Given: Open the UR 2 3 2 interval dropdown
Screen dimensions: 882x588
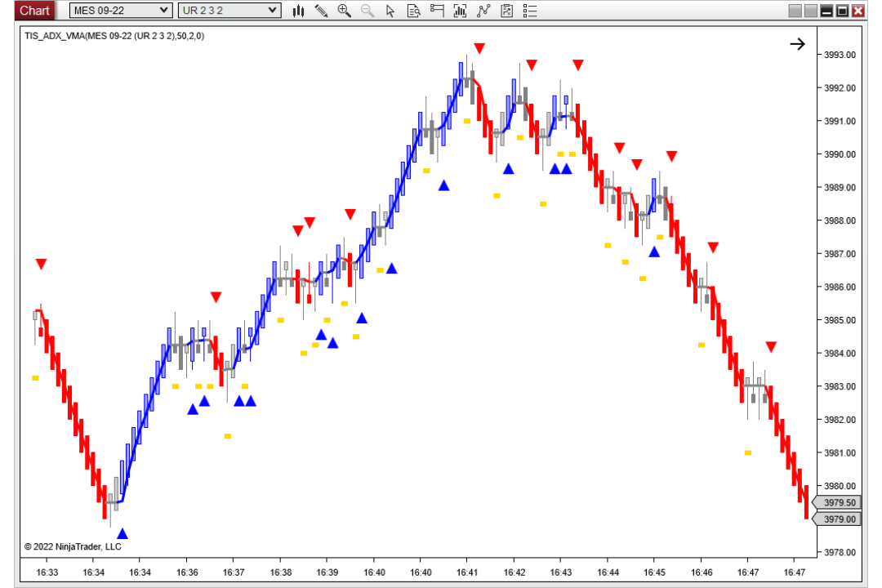Looking at the screenshot, I should point(229,10).
